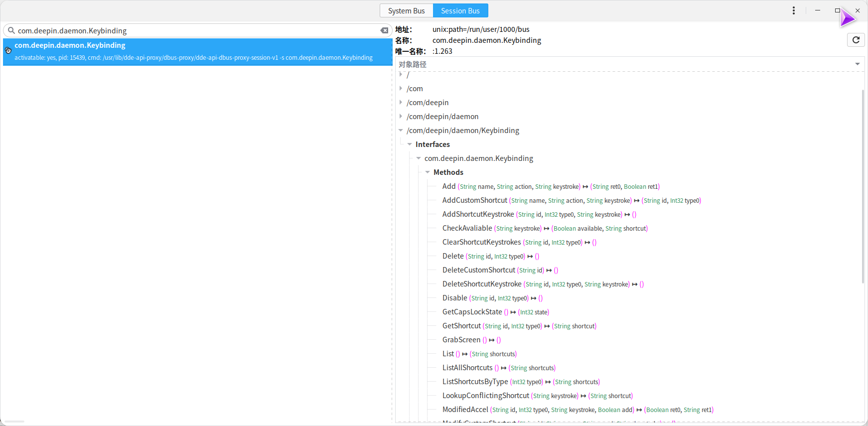Select the Disable method

tap(492, 298)
